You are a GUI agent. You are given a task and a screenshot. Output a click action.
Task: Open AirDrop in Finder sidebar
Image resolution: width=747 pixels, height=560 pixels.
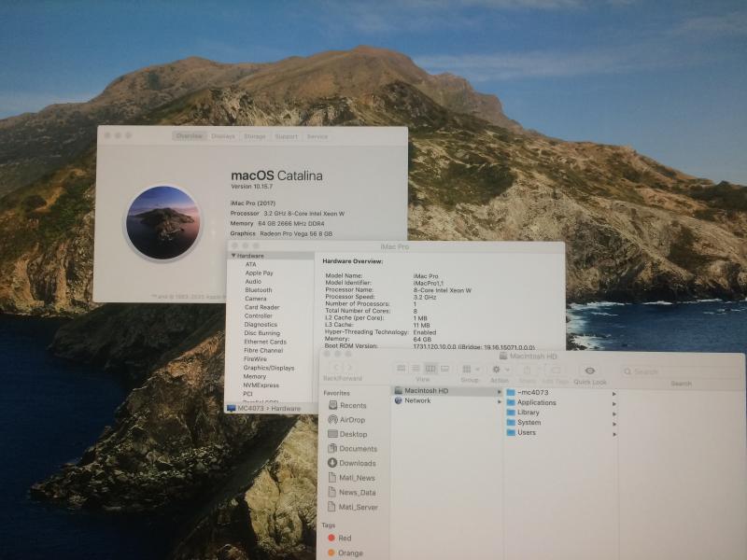click(x=346, y=419)
